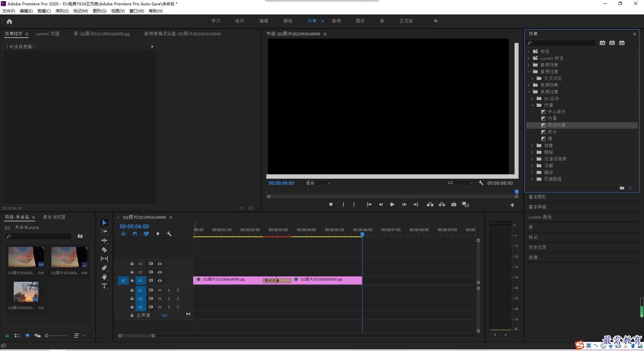Expand the 3D 运动 folder
644x351 pixels.
(532, 98)
